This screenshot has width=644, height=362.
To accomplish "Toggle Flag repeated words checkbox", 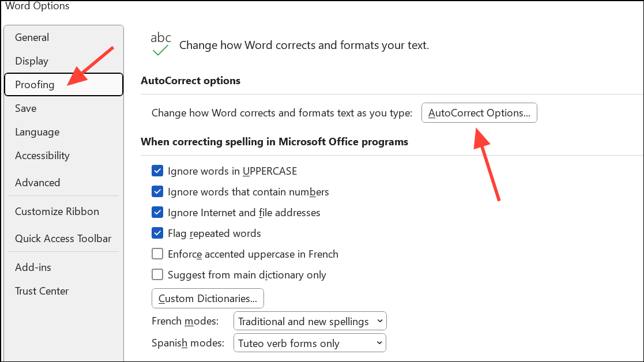I will click(x=157, y=233).
